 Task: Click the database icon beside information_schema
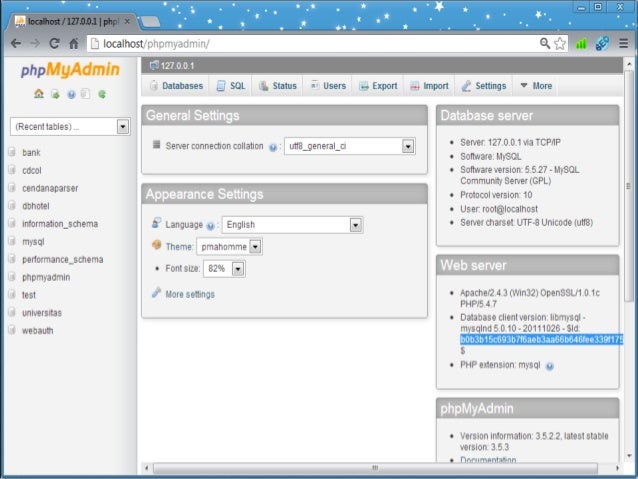tap(12, 223)
